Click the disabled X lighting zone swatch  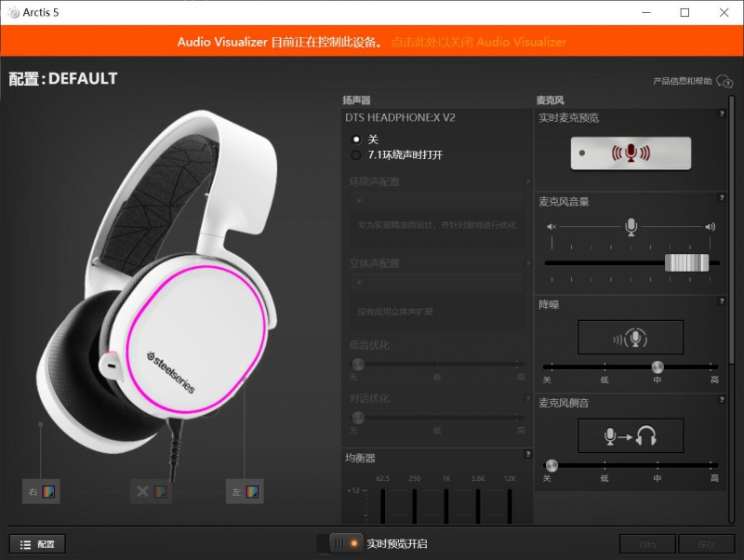pos(160,492)
